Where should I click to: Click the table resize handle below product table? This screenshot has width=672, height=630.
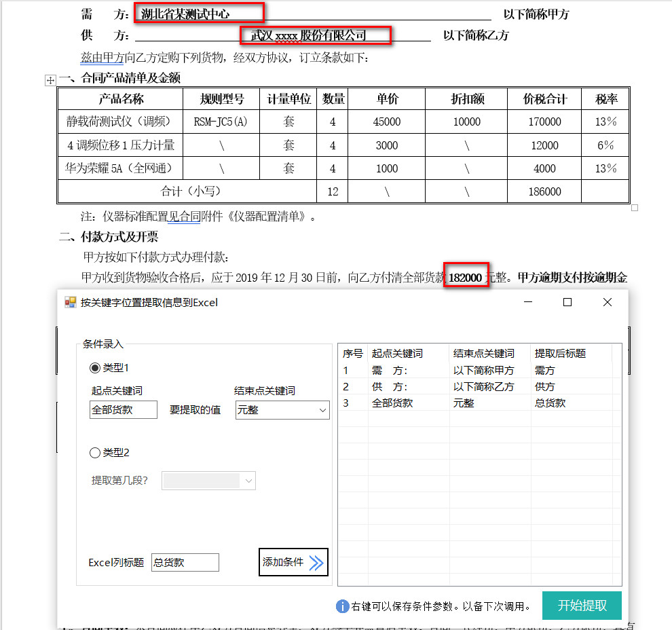tap(635, 208)
